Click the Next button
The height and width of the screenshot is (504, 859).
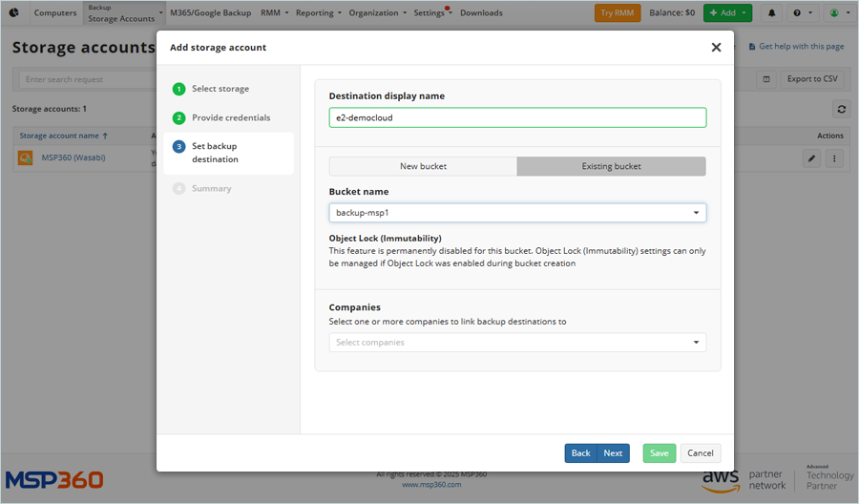click(x=613, y=453)
